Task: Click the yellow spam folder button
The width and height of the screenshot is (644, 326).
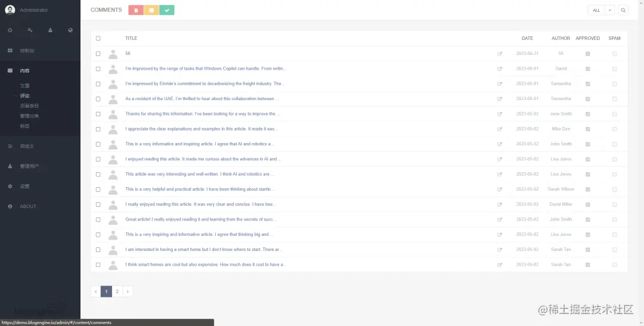Action: tap(151, 10)
